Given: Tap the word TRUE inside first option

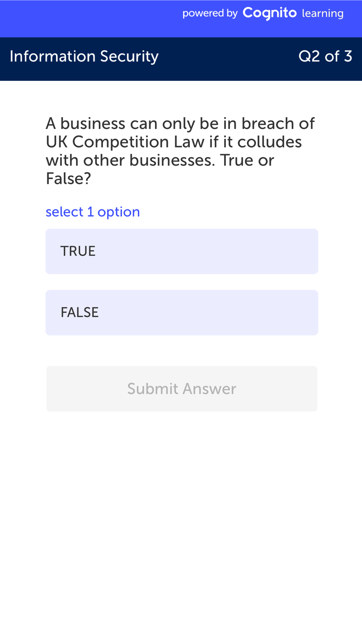Looking at the screenshot, I should point(78,251).
